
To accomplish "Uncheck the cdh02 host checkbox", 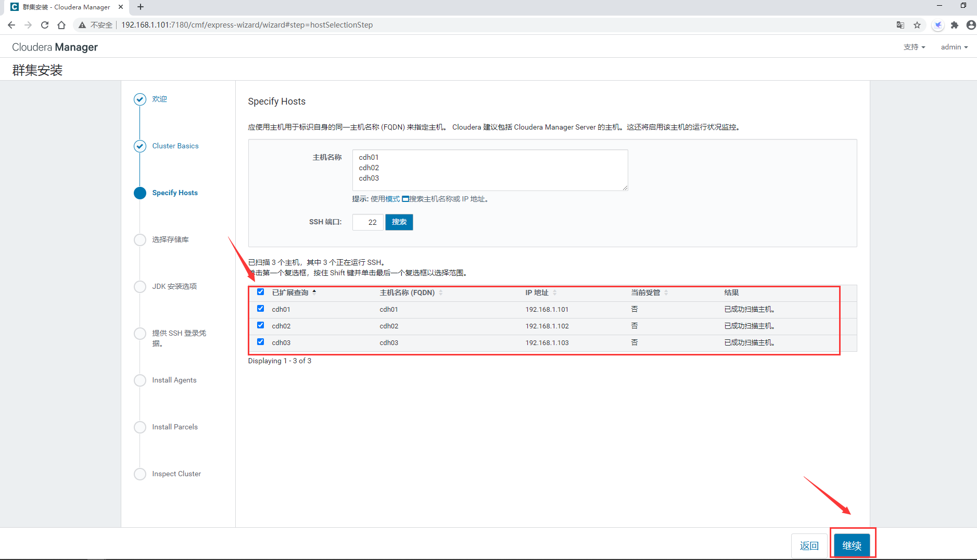I will click(261, 325).
